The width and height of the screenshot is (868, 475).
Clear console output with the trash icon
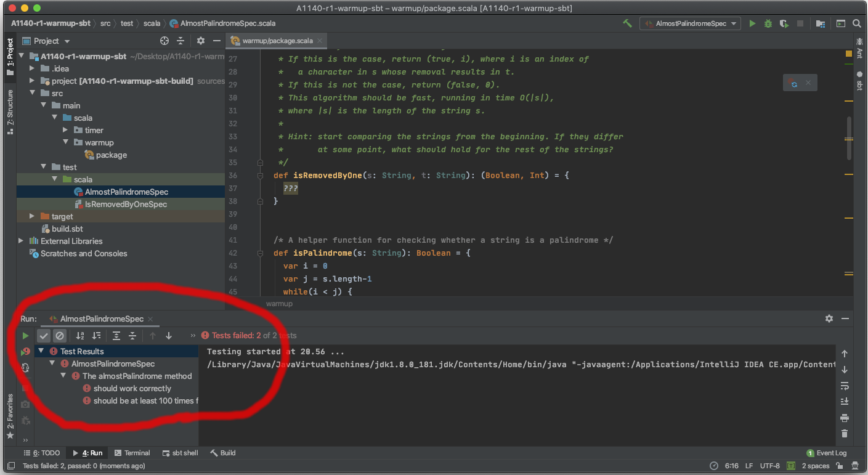pos(844,434)
